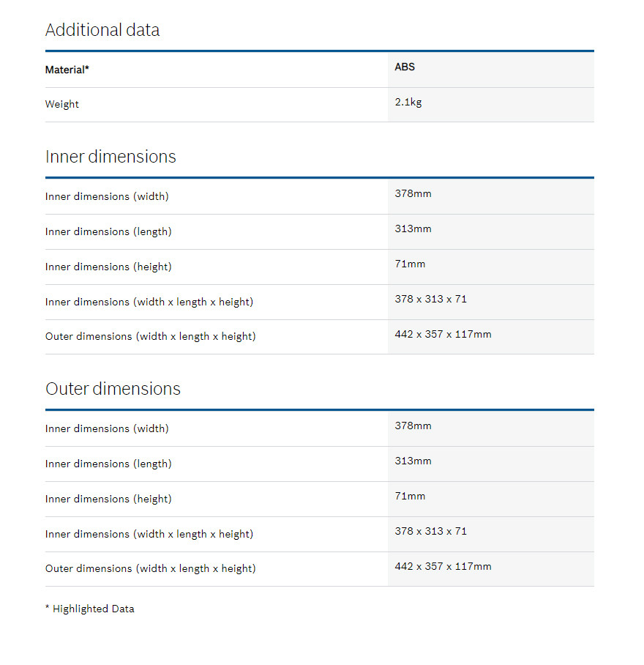Select width label under the Outer dimensions heading

107,429
